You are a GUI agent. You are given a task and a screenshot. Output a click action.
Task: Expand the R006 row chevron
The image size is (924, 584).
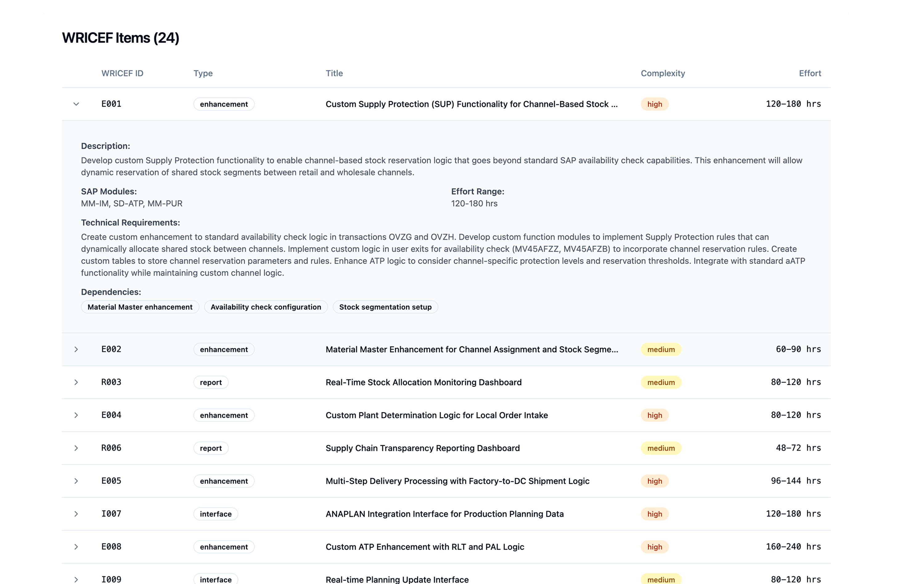point(76,448)
